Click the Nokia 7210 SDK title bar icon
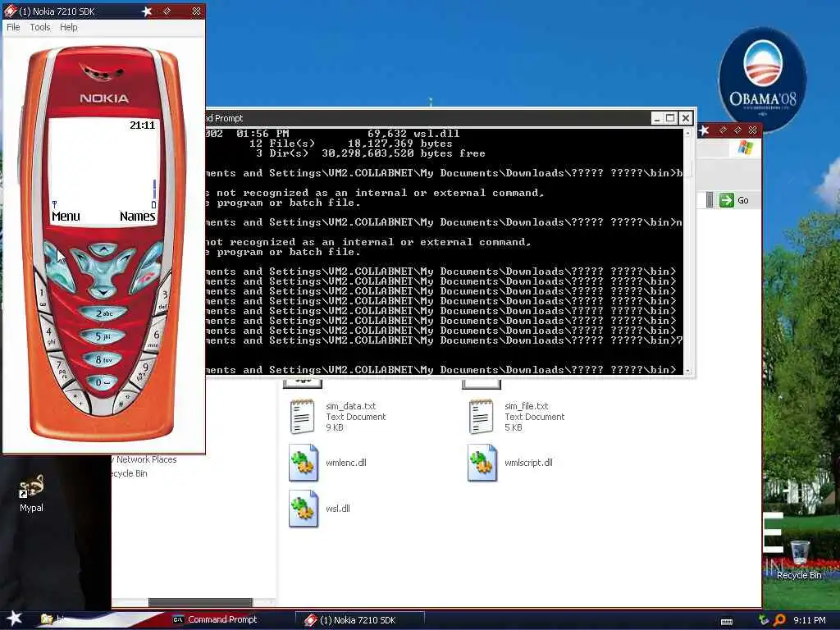840x630 pixels. click(x=10, y=11)
